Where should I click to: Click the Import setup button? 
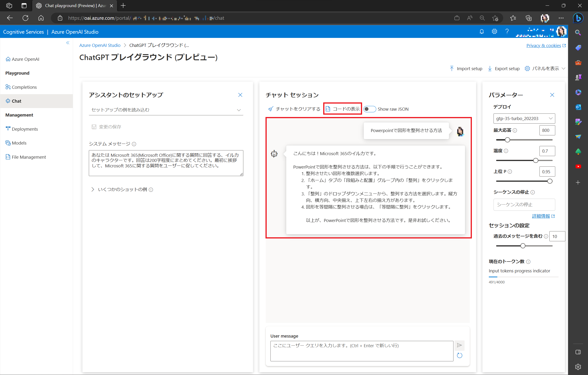[x=466, y=69]
